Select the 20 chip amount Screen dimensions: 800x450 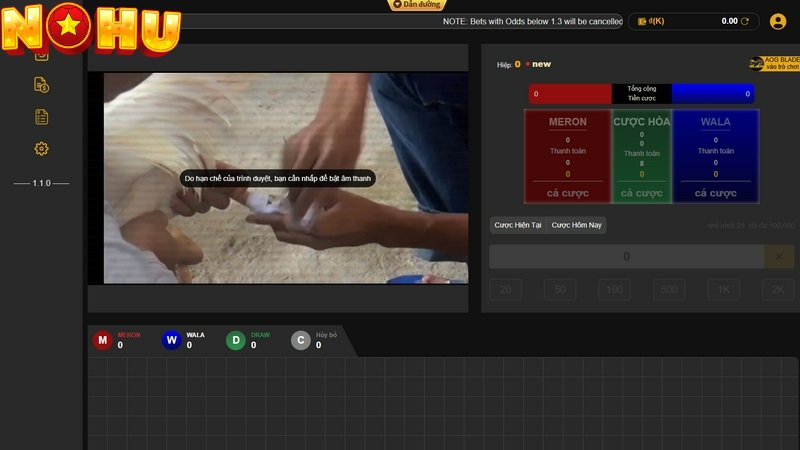coord(506,289)
